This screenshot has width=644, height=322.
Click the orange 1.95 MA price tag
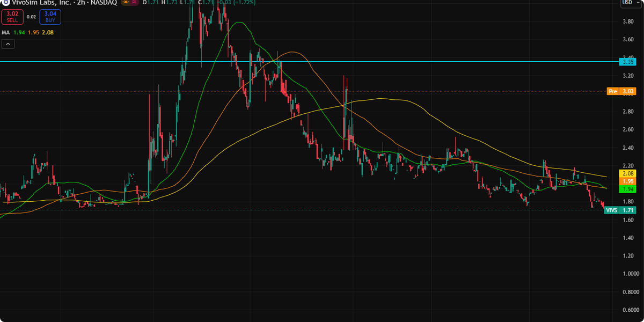point(627,181)
